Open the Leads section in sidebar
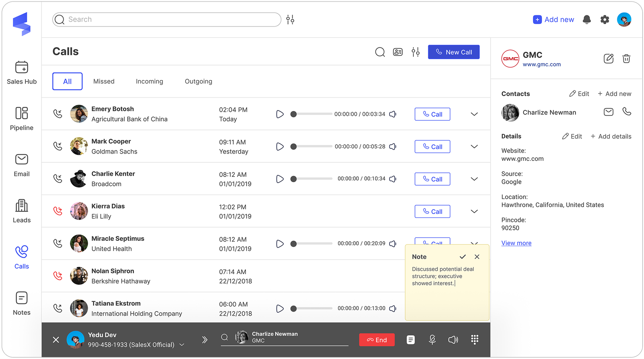 click(x=21, y=211)
